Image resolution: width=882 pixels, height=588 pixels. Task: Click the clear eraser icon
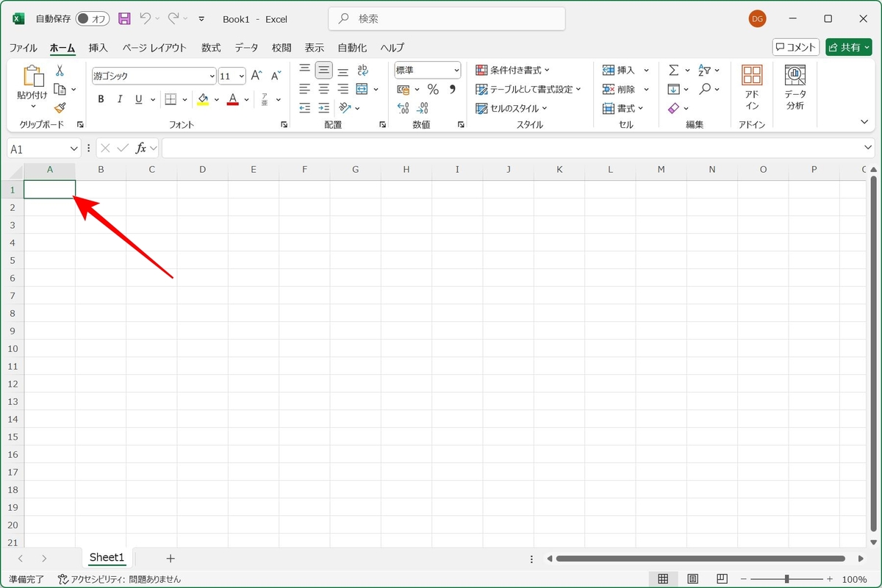(x=673, y=108)
